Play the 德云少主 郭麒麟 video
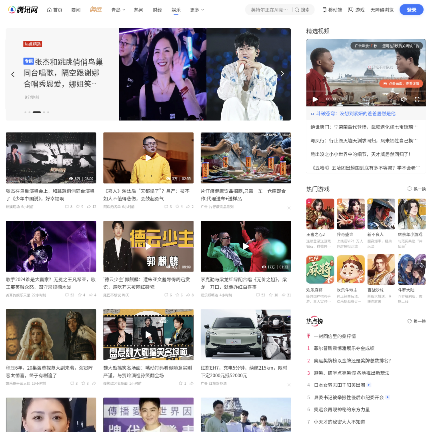The width and height of the screenshot is (432, 432). [148, 246]
